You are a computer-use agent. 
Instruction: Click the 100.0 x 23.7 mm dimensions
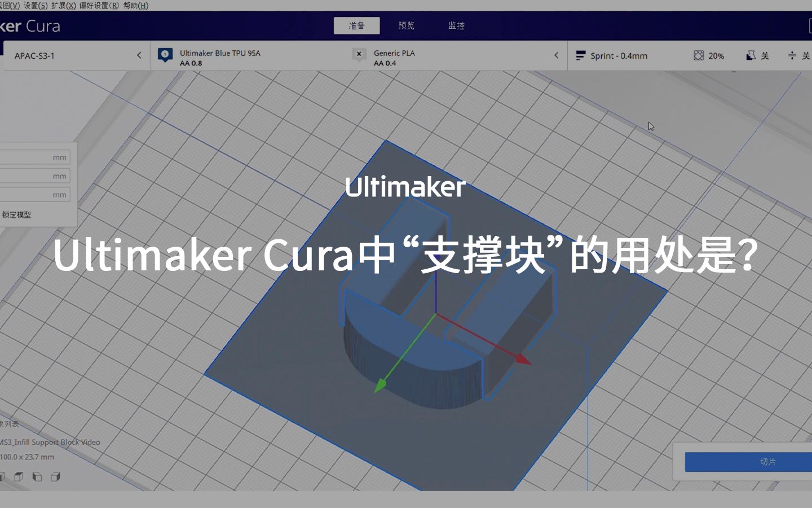[27, 457]
